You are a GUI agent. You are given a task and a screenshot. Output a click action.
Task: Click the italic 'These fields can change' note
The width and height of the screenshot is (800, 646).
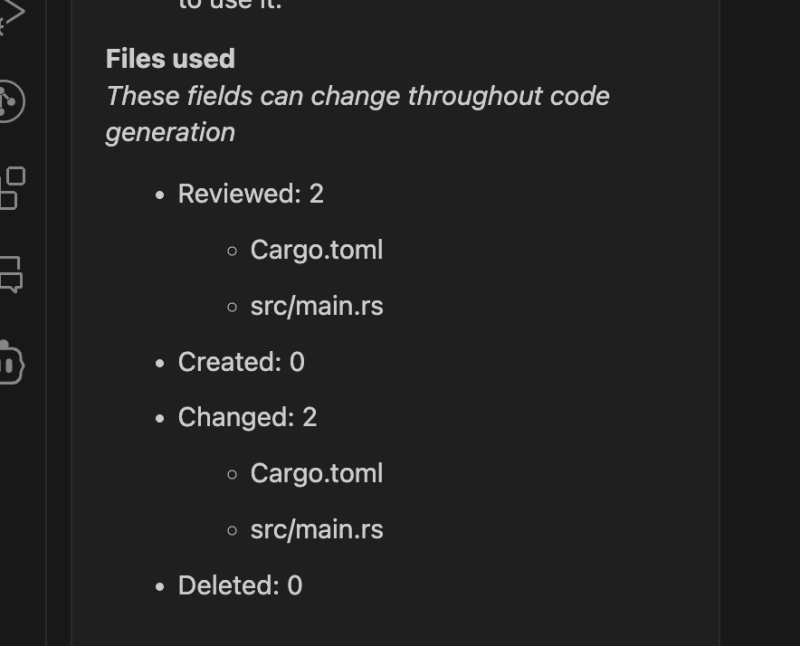357,97
